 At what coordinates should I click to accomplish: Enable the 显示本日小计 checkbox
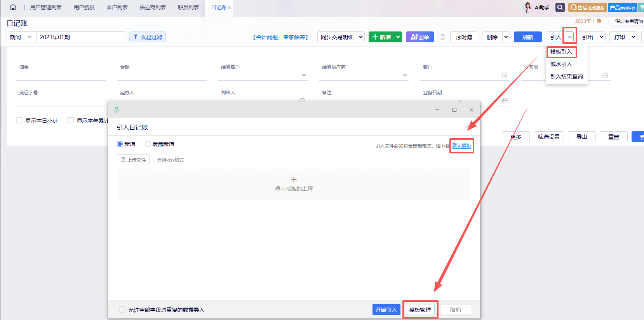pos(19,120)
